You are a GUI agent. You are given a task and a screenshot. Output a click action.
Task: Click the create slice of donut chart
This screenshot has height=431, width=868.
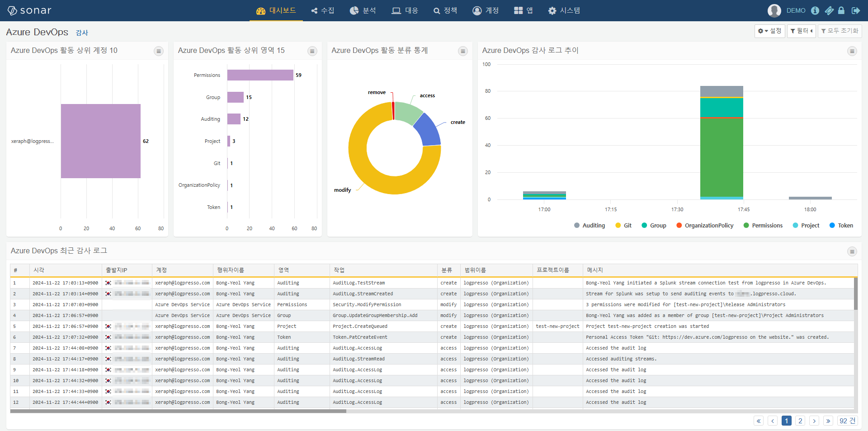(x=428, y=130)
